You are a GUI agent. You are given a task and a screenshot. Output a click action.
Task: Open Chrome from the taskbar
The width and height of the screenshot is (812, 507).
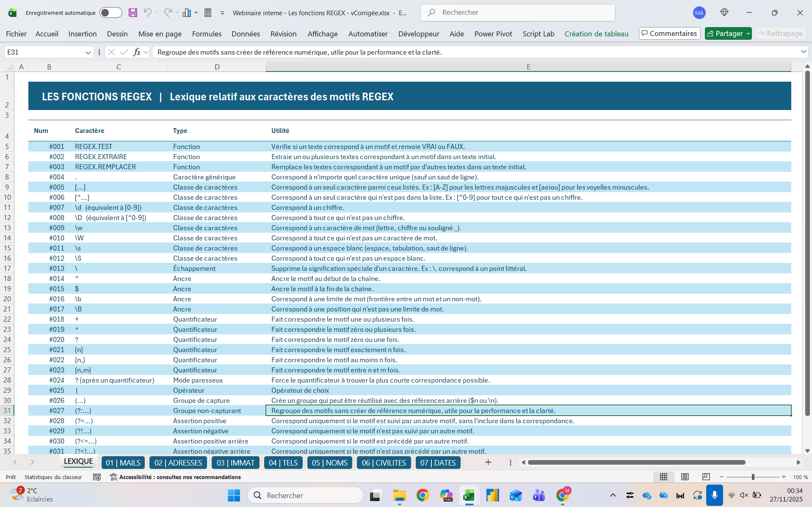[x=423, y=495]
